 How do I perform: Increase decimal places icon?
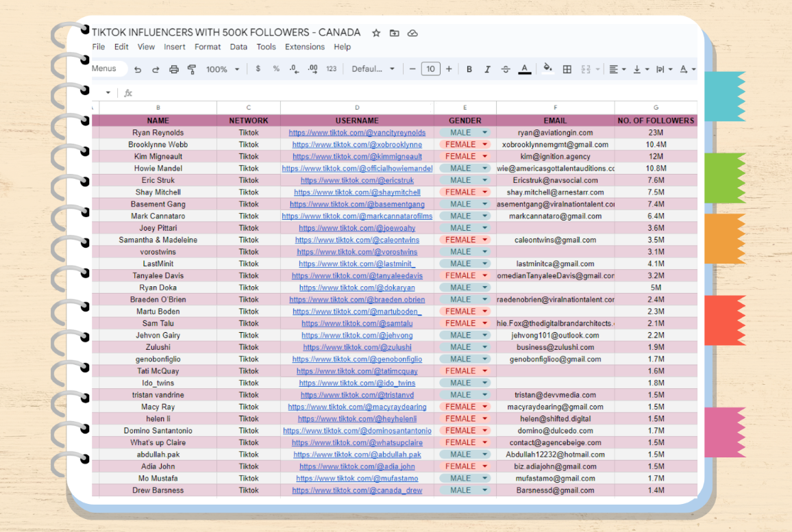pyautogui.click(x=312, y=69)
